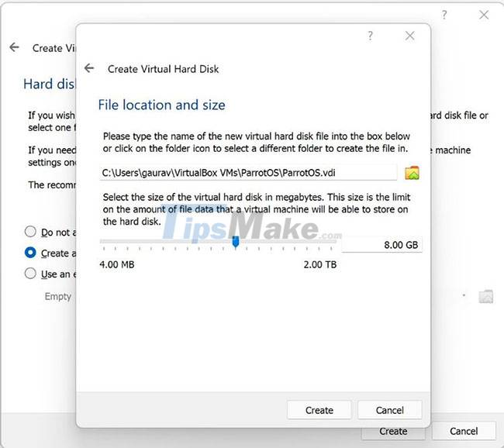Image resolution: width=504 pixels, height=448 pixels.
Task: Click the '4.00 MB' minimum size label
Action: coord(117,264)
